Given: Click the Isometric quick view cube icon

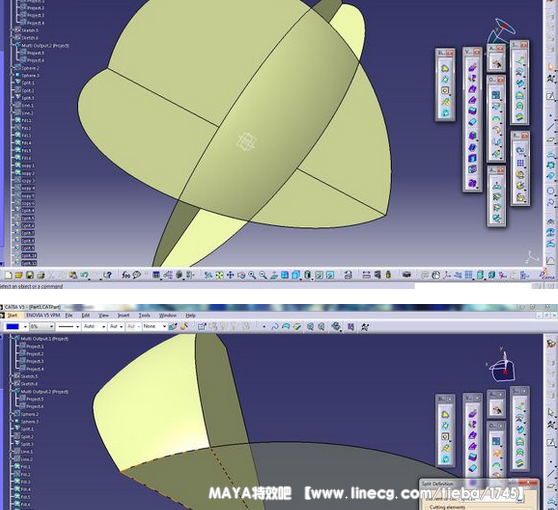Looking at the screenshot, I should coord(296,275).
